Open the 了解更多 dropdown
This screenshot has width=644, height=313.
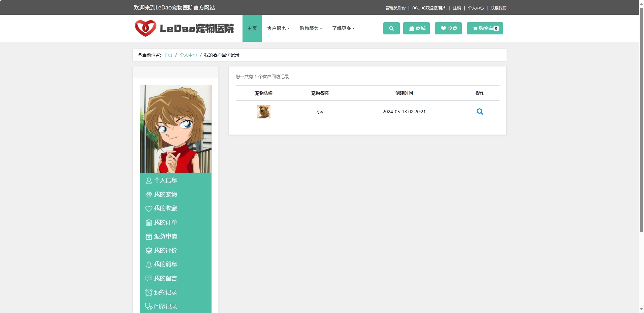coord(343,28)
